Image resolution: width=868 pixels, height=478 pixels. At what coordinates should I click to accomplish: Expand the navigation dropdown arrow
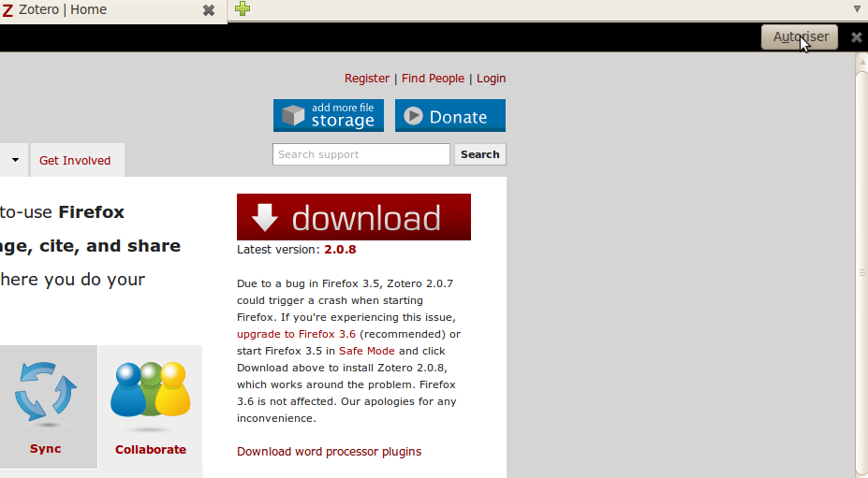(x=15, y=160)
